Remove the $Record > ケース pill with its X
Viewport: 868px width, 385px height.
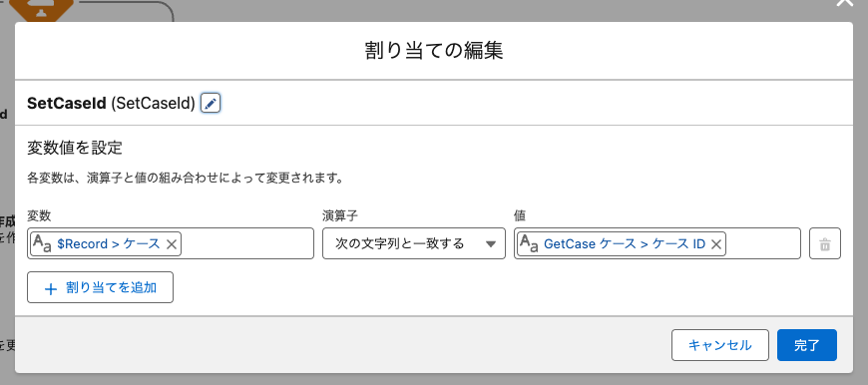pos(172,244)
